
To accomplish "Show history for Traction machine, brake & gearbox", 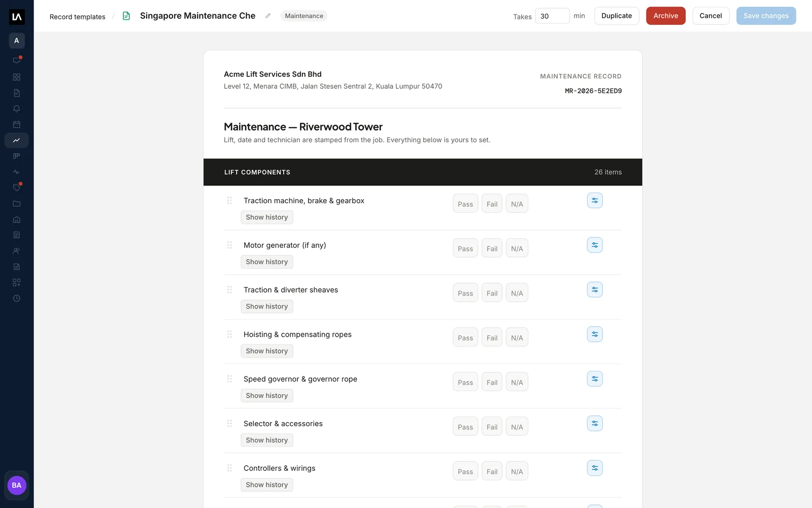I will click(x=267, y=217).
